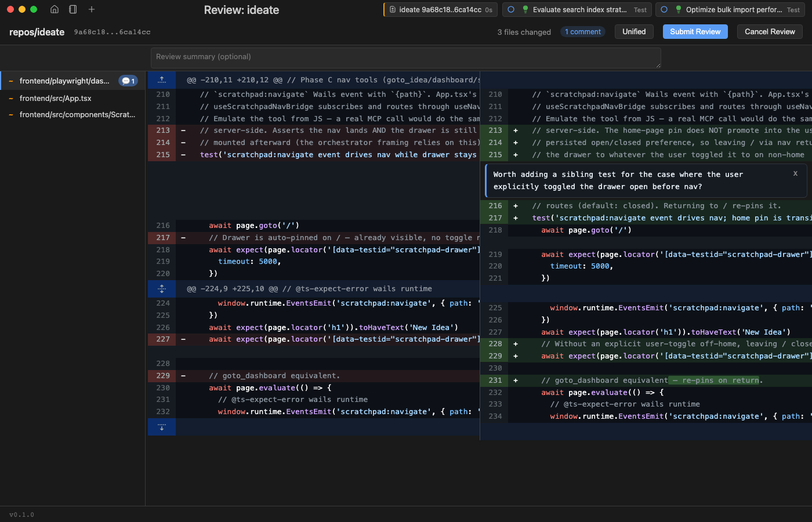
Task: Switch to Optimize bulk import perfor… tab
Action: [730, 10]
